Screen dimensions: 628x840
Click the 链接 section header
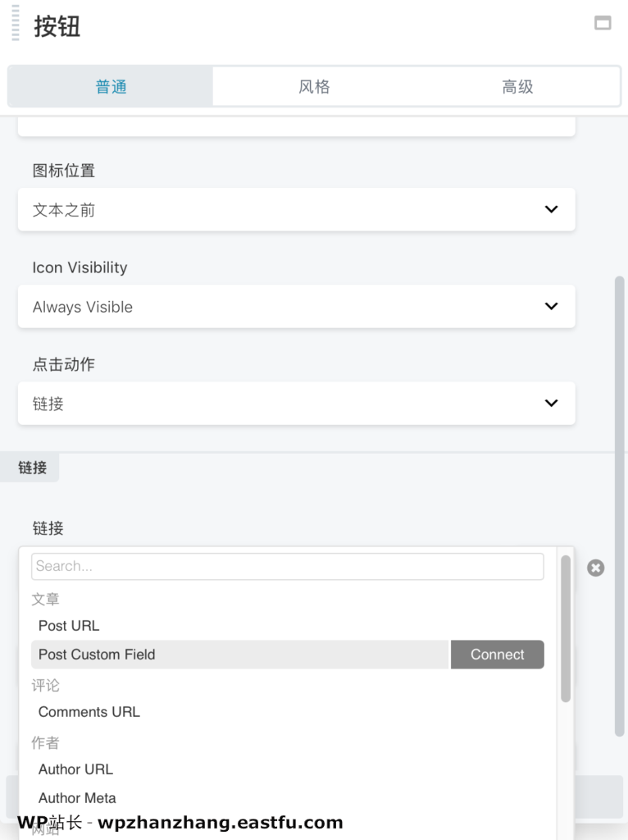(33, 468)
